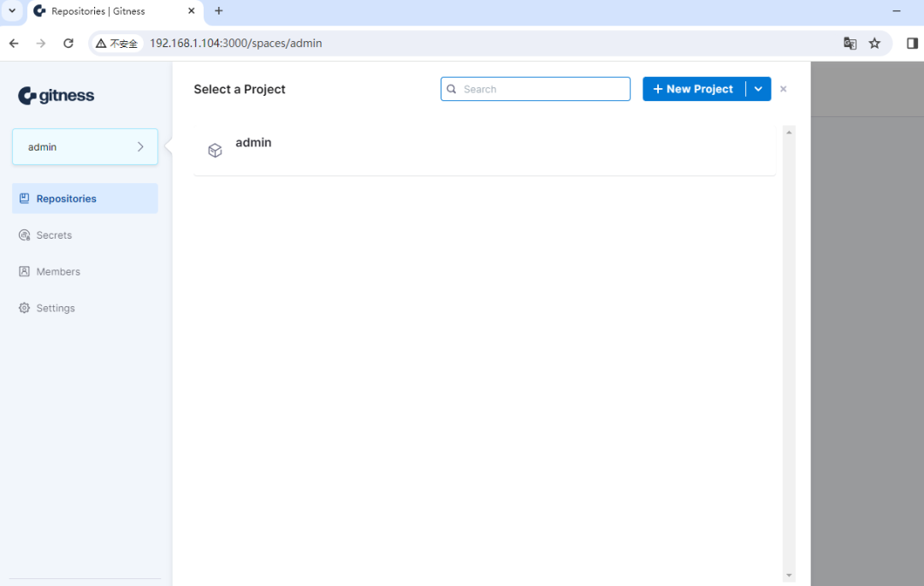Click the search magnifier icon
This screenshot has height=586, width=924.
click(x=452, y=89)
